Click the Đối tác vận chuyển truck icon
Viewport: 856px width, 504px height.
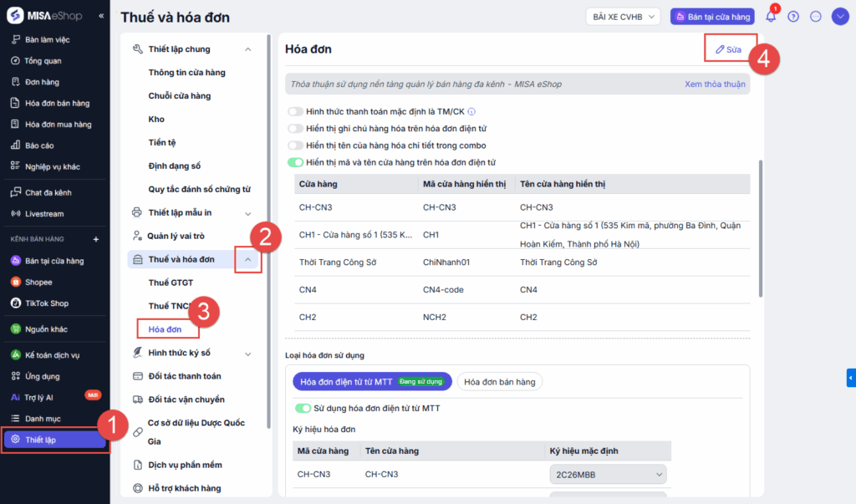tap(138, 400)
